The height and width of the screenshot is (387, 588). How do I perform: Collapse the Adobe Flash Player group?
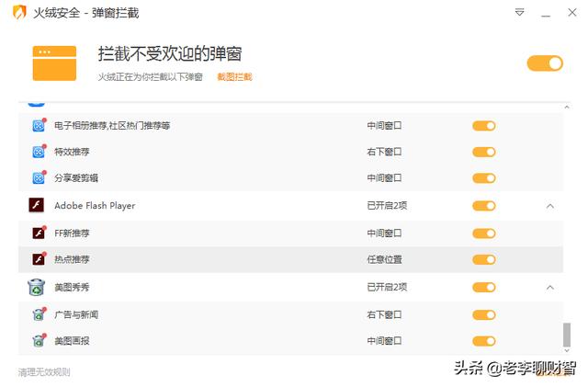(x=550, y=206)
